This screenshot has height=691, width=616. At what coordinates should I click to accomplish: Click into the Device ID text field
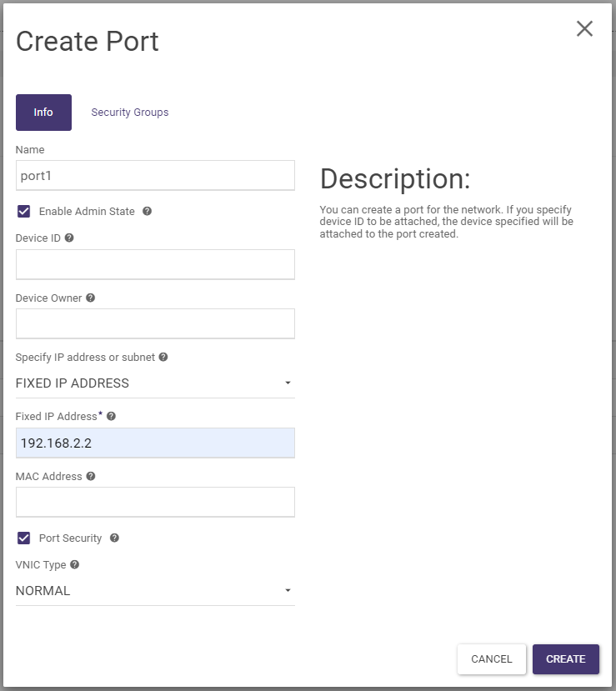[x=155, y=264]
